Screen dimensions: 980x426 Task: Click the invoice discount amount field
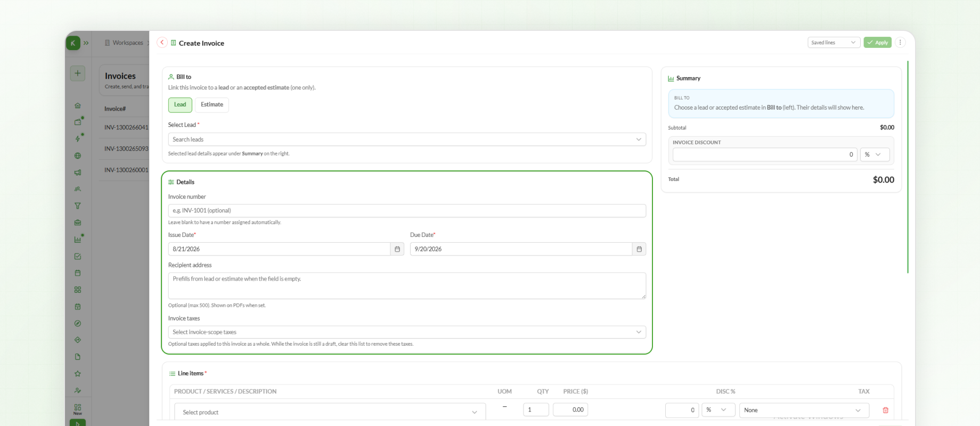765,154
